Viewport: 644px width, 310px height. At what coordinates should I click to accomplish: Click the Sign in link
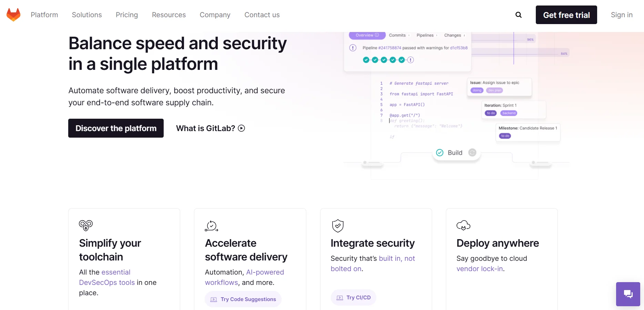click(x=622, y=15)
